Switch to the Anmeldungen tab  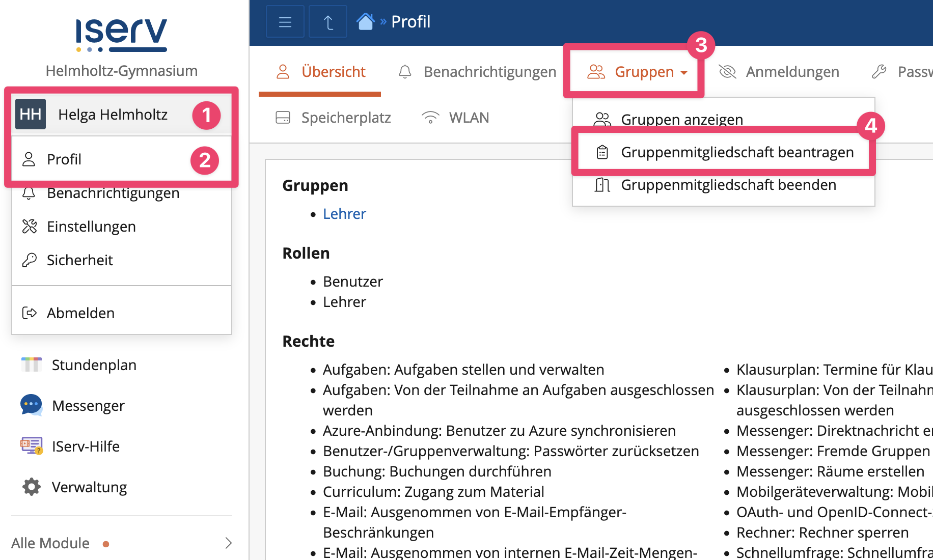pyautogui.click(x=779, y=72)
